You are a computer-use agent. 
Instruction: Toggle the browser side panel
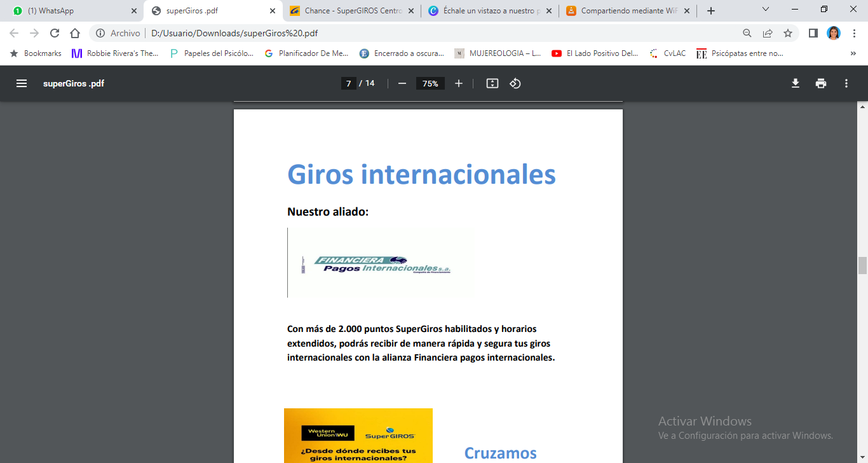813,33
